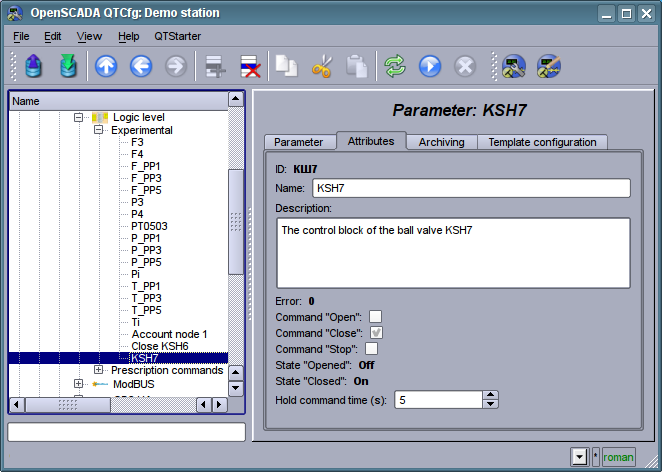The height and width of the screenshot is (472, 662).
Task: Toggle the Command "Open" checkbox
Action: pyautogui.click(x=375, y=317)
